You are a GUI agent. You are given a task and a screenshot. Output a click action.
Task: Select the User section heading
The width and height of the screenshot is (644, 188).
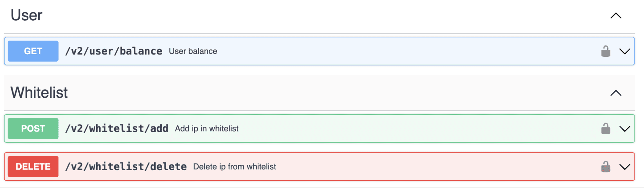(x=26, y=15)
